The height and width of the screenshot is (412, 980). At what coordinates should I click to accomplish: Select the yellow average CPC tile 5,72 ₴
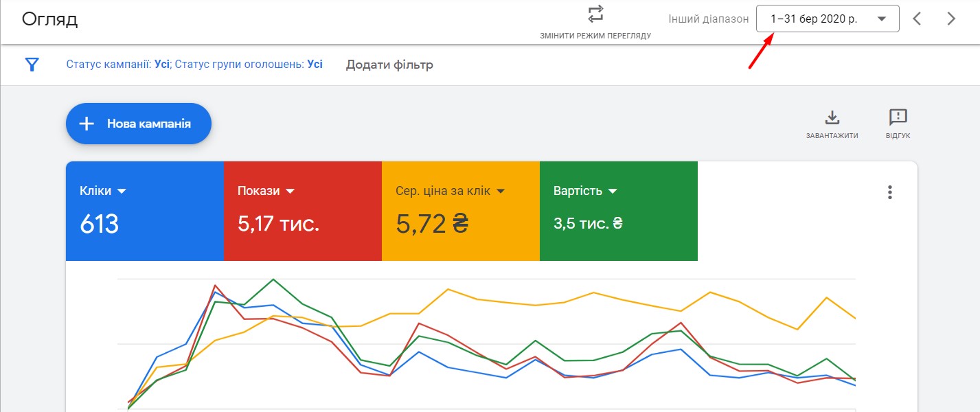[461, 211]
